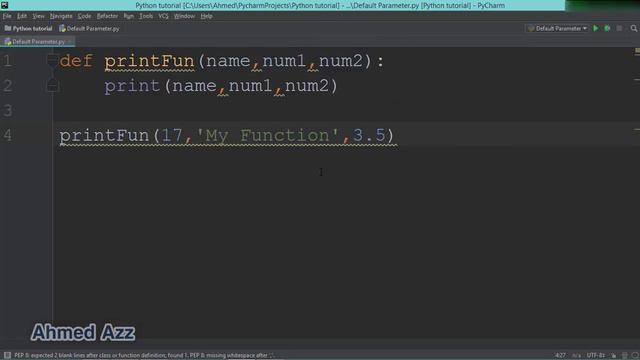The width and height of the screenshot is (640, 360).
Task: Run the Default Parameter configuration
Action: [x=596, y=28]
